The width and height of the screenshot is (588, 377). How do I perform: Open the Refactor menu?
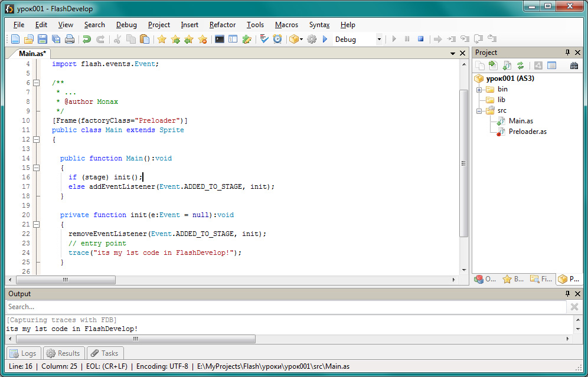click(x=222, y=25)
